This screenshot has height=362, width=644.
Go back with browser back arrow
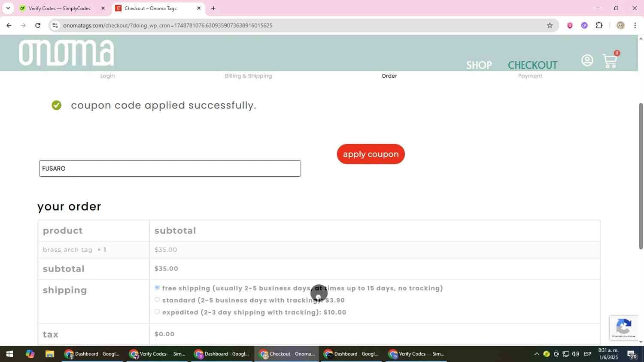[9, 25]
